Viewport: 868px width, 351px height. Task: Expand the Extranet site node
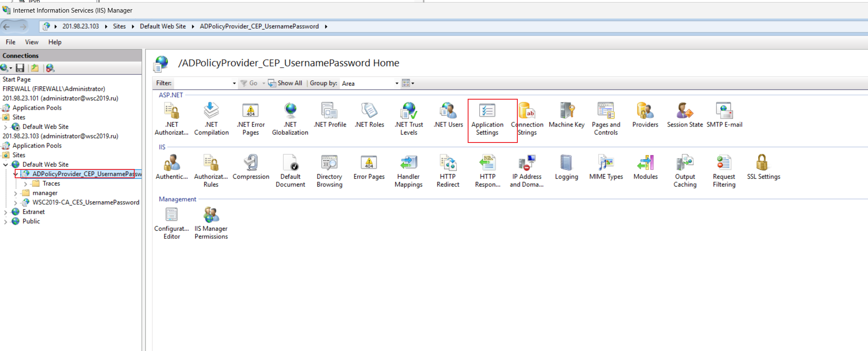[5, 212]
